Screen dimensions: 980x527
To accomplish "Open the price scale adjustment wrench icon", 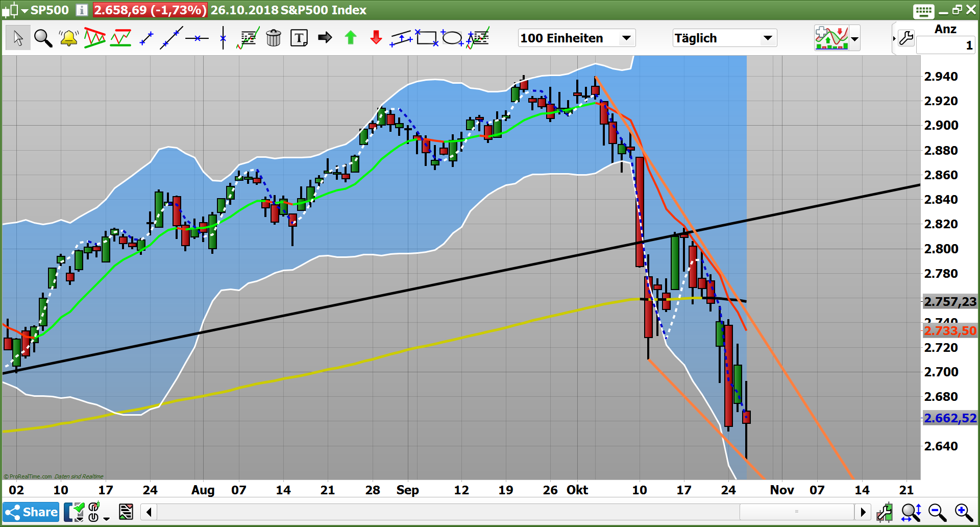I will point(885,512).
